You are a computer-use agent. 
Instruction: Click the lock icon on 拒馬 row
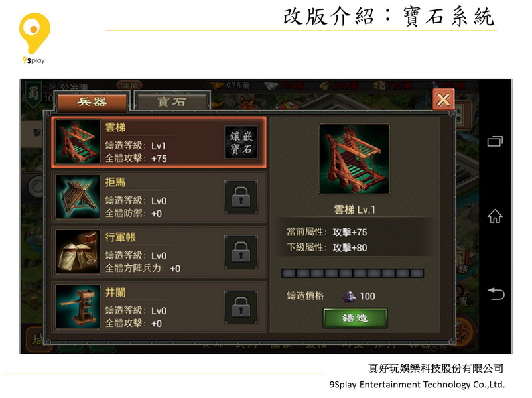[x=241, y=198]
